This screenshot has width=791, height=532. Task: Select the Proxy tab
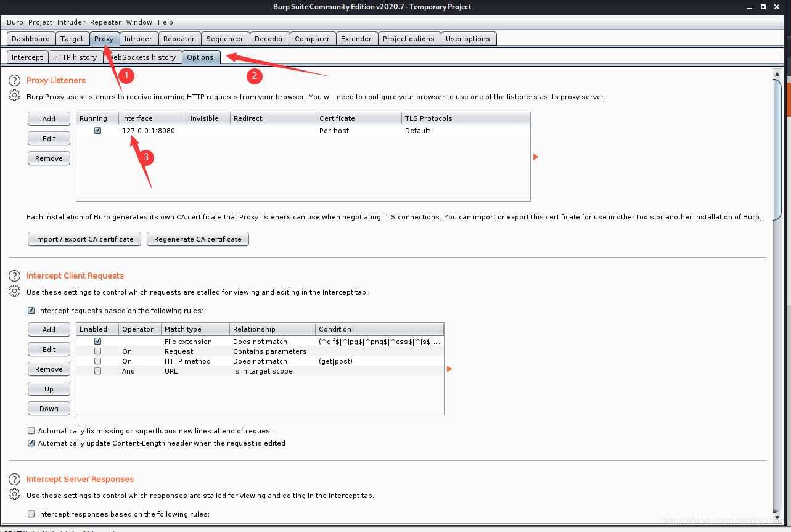point(104,39)
